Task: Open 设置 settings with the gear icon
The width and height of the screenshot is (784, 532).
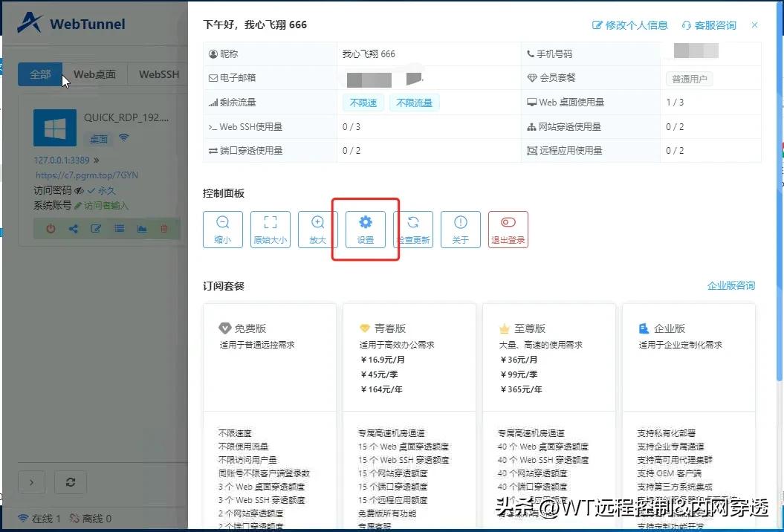Action: [366, 229]
